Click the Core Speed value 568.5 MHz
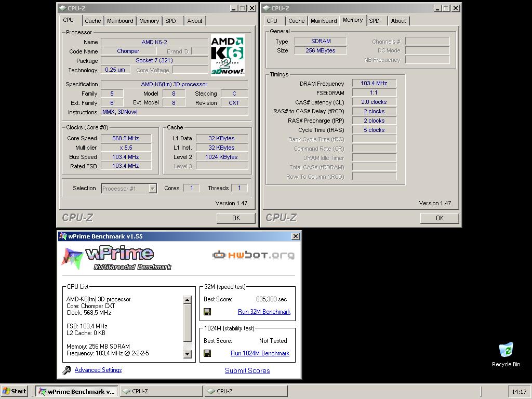The width and height of the screenshot is (532, 399). pos(126,138)
